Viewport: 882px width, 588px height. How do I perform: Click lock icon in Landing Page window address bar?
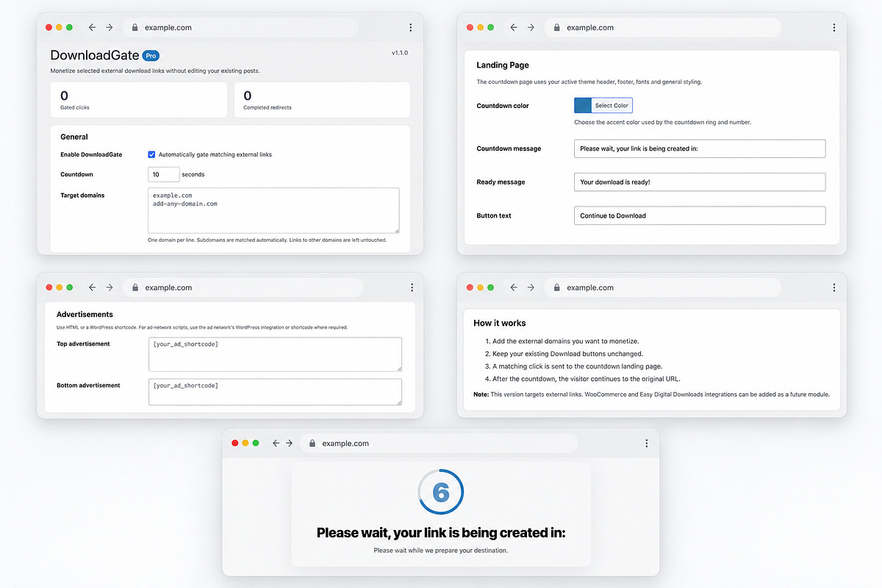tap(556, 27)
